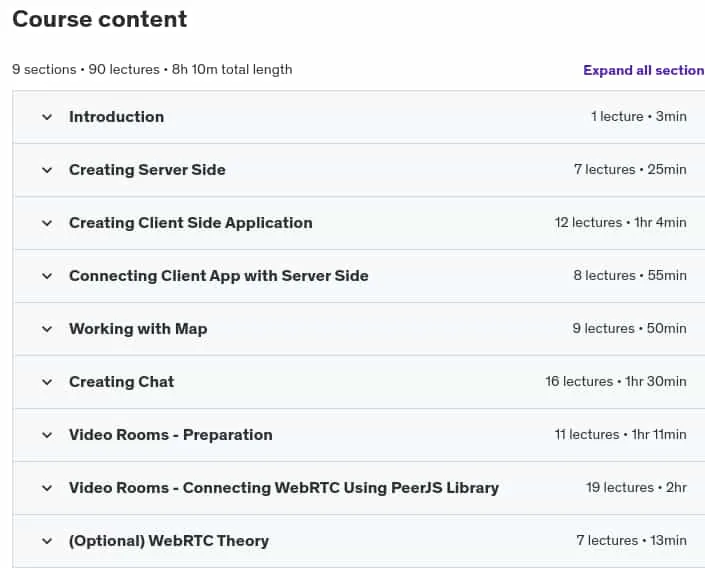Expand Connecting Client App with Server Side chevron
The height and width of the screenshot is (568, 705).
tap(47, 276)
